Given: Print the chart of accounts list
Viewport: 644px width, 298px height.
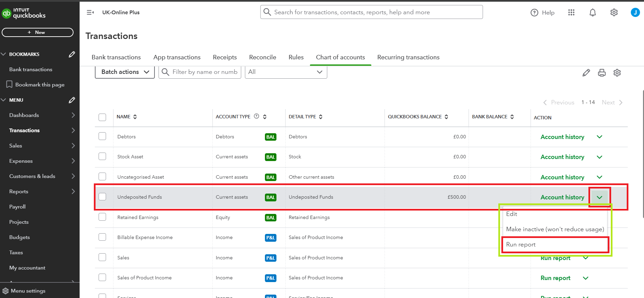Looking at the screenshot, I should tap(602, 73).
